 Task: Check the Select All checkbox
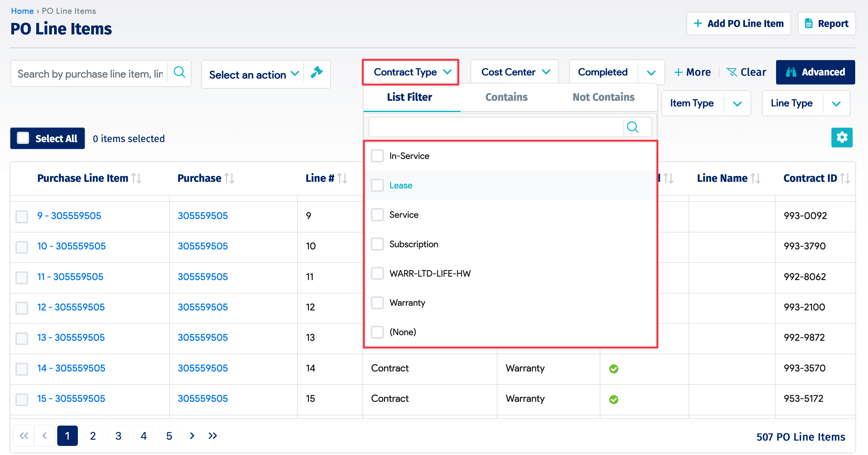[23, 138]
